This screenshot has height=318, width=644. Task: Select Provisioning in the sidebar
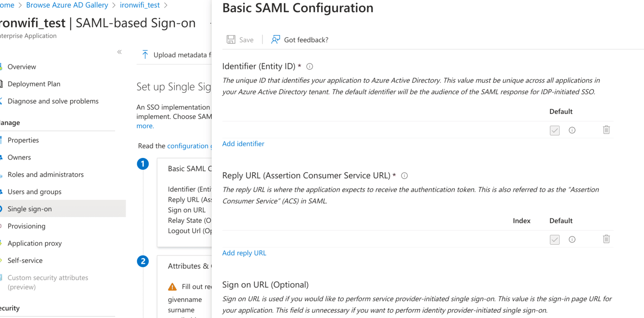click(27, 226)
